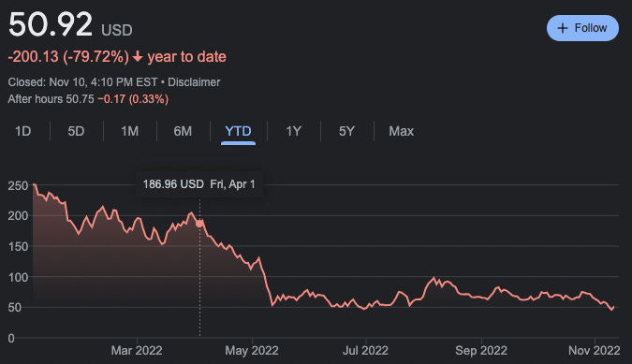Image resolution: width=632 pixels, height=364 pixels.
Task: Click the Follow button
Action: tap(582, 28)
